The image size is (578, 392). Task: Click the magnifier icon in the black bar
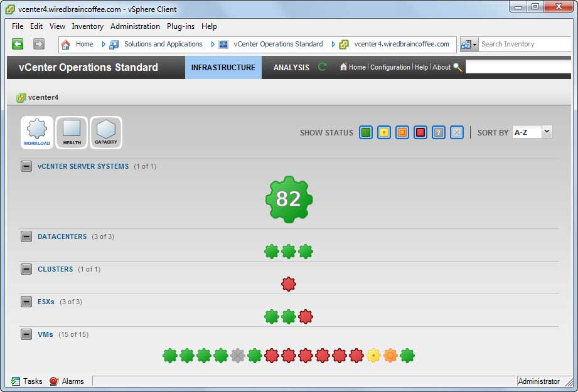(x=458, y=67)
